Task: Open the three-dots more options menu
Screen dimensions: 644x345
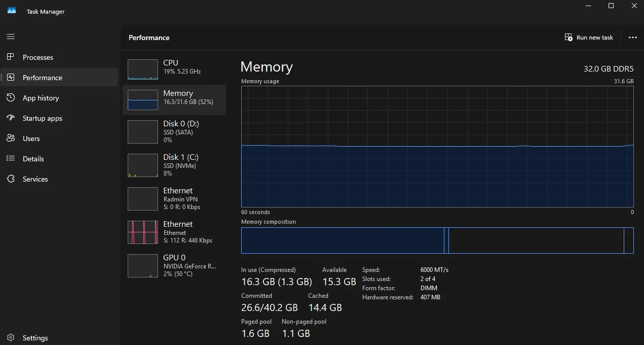Action: tap(632, 38)
